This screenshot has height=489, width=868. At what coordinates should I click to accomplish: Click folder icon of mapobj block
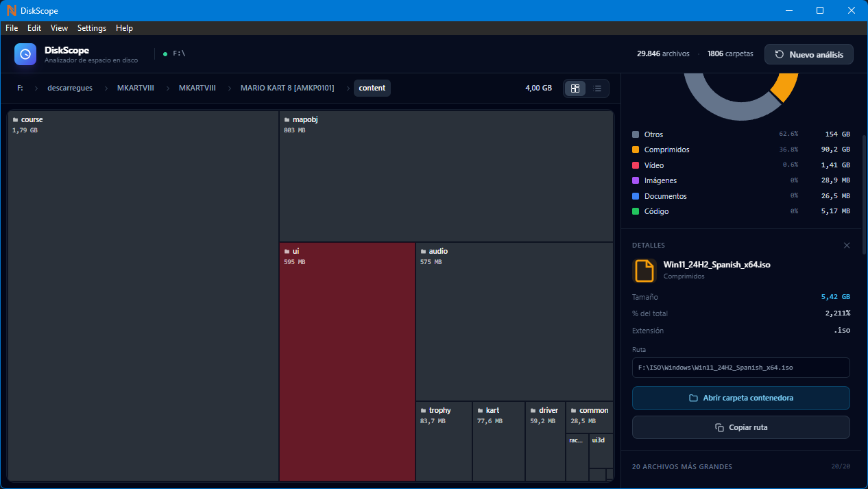click(287, 120)
